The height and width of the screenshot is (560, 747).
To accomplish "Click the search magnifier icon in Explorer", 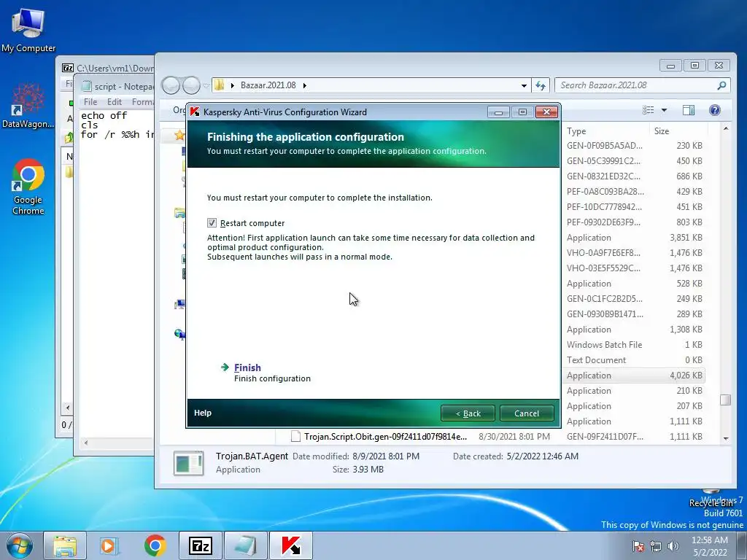I will pos(721,85).
